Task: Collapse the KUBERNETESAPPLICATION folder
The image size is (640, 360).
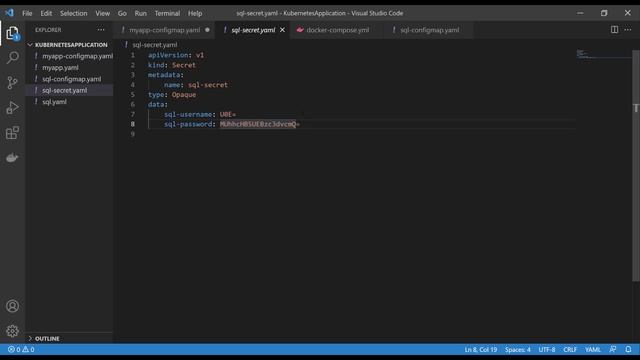Action: pyautogui.click(x=69, y=44)
